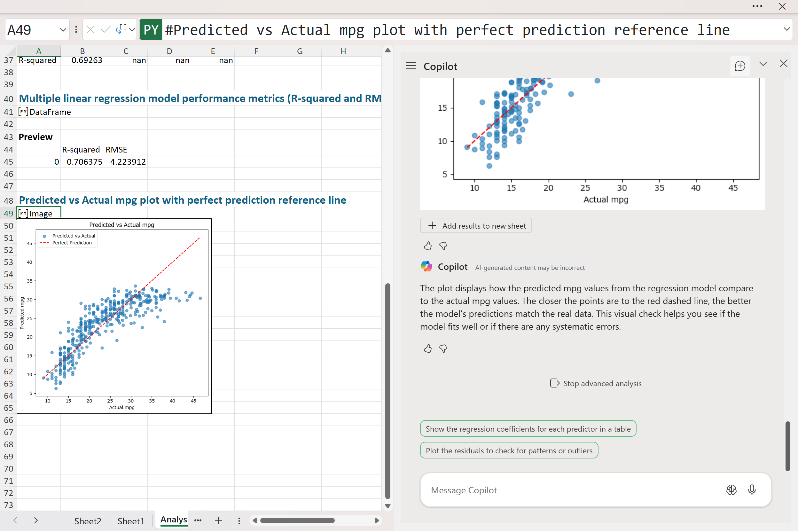This screenshot has height=532, width=798.
Task: Click the horizontal sheet scrollbar thumb
Action: coord(297,520)
